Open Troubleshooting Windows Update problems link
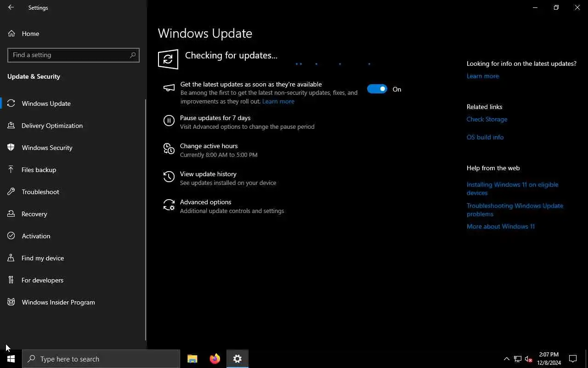This screenshot has height=368, width=588. [515, 210]
